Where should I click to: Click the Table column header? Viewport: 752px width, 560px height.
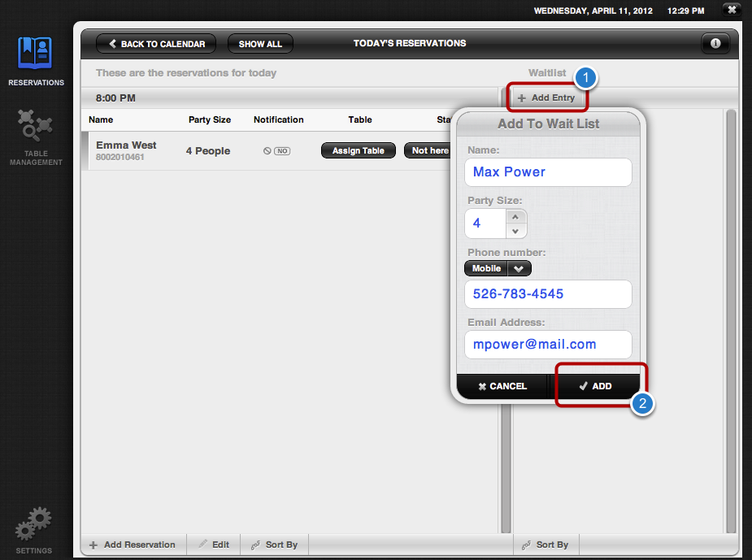click(360, 119)
